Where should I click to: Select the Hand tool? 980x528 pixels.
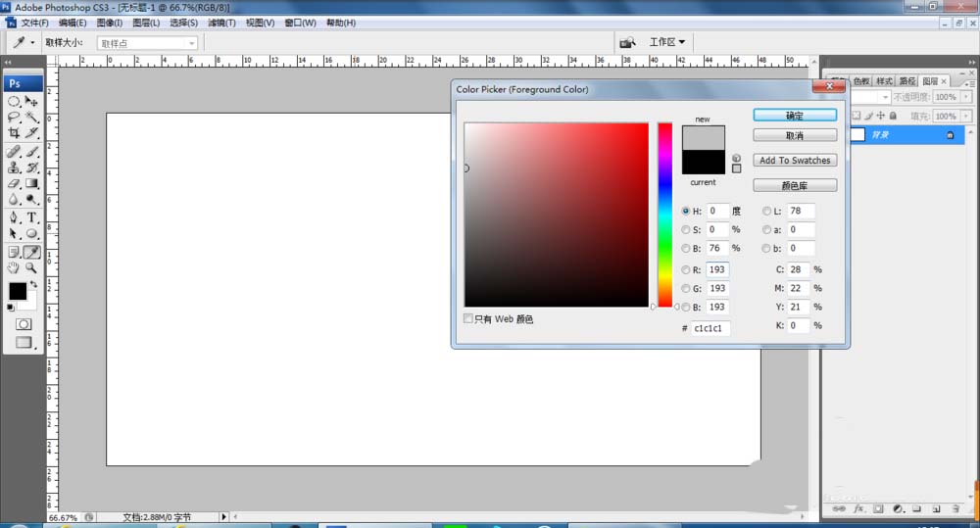pyautogui.click(x=14, y=267)
